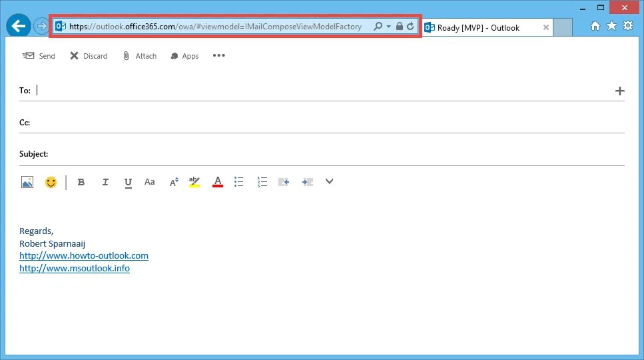The width and height of the screenshot is (644, 360).
Task: Maximize the browser window
Action: pyautogui.click(x=601, y=7)
